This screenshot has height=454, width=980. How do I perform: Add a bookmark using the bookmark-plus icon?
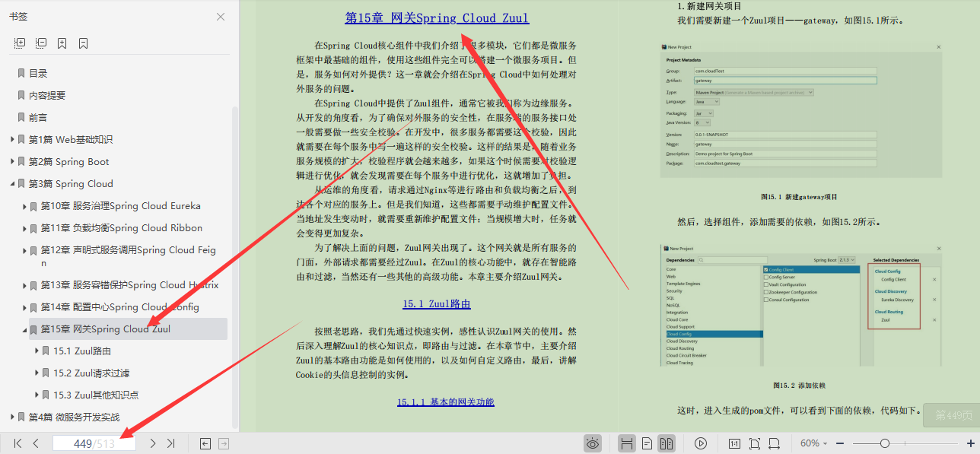coord(62,43)
